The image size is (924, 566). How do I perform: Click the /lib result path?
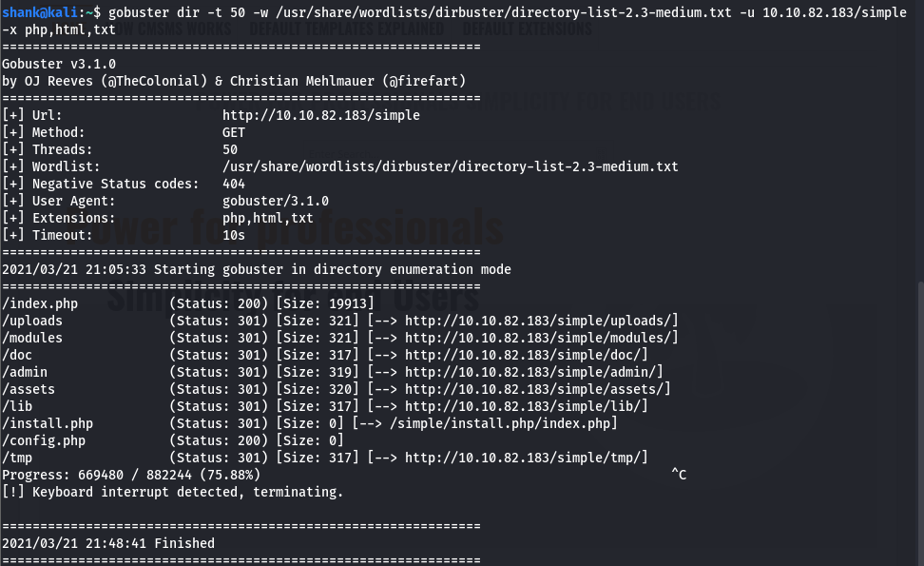[x=17, y=405]
